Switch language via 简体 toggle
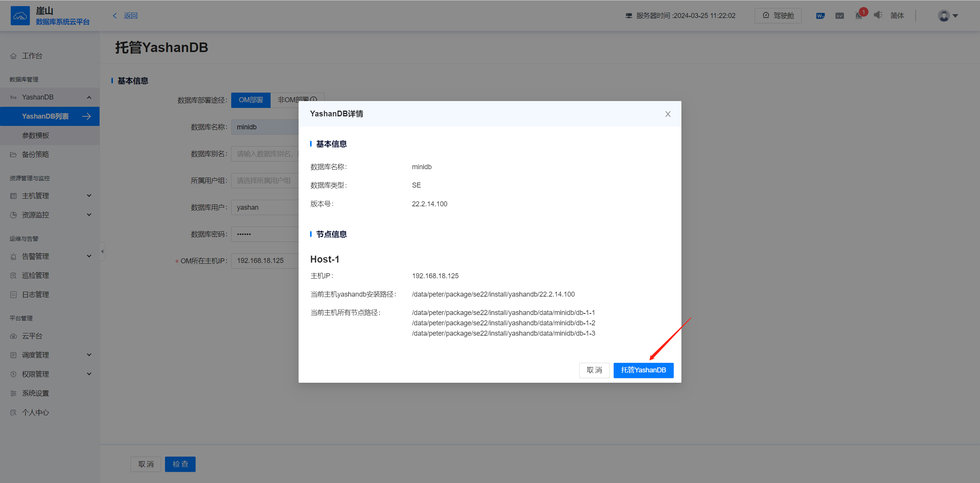This screenshot has width=980, height=483. (897, 16)
